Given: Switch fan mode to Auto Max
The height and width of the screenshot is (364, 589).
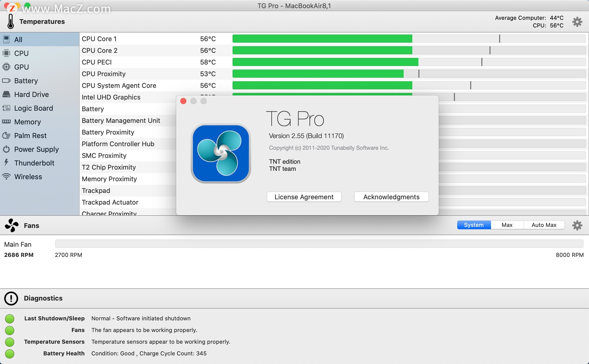Looking at the screenshot, I should pos(544,225).
